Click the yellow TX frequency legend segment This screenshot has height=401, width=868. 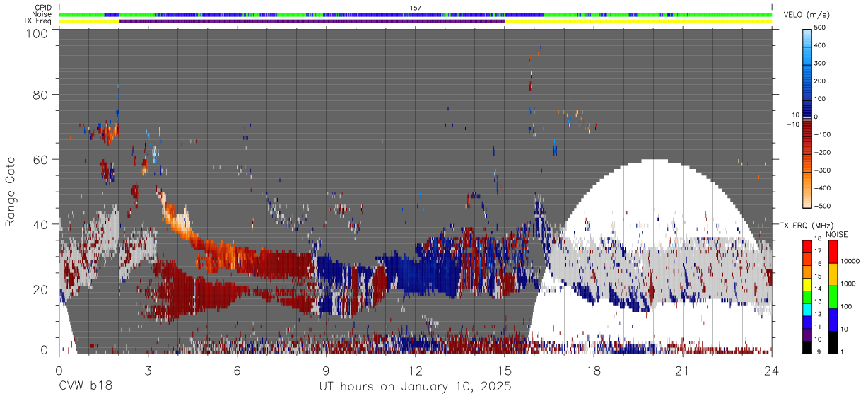click(807, 284)
